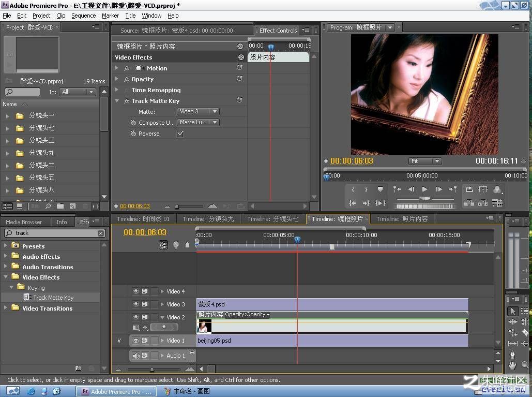Open the Composite Using Matte Luma dropdown

click(198, 122)
